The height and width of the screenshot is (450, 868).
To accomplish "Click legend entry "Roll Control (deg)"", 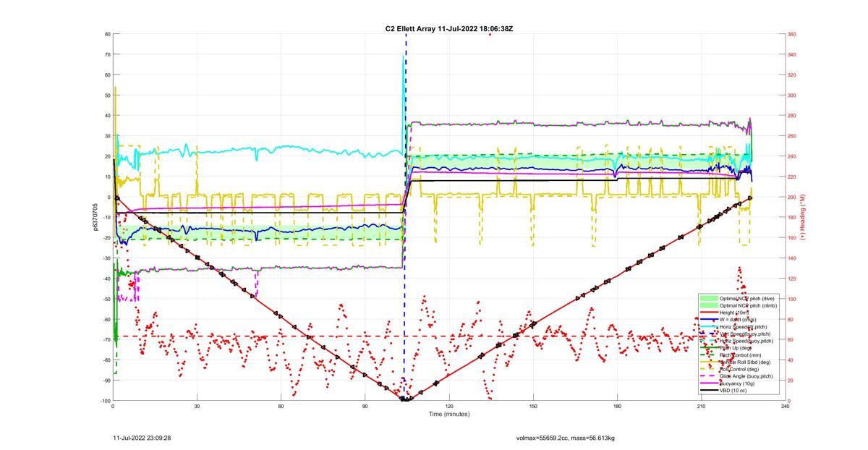I will [x=739, y=369].
